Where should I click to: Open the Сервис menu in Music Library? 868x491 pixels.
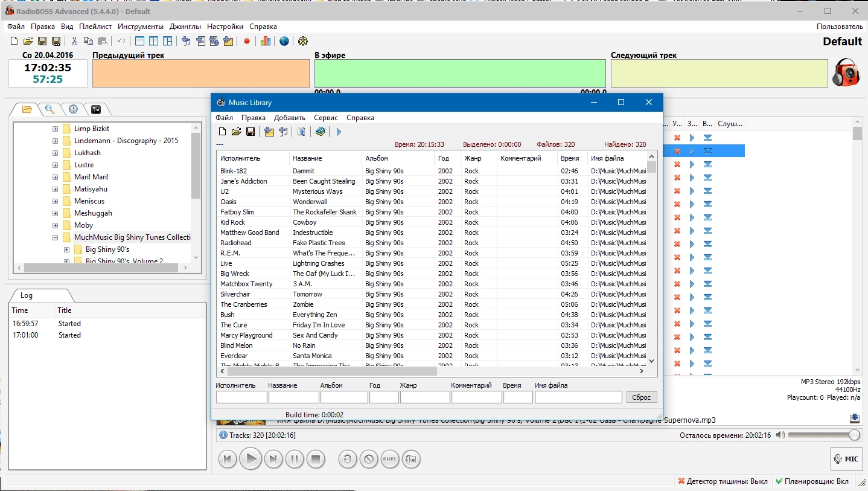click(x=326, y=118)
